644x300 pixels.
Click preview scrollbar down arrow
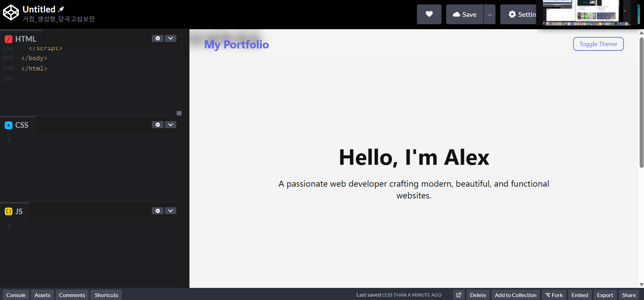pos(641,285)
